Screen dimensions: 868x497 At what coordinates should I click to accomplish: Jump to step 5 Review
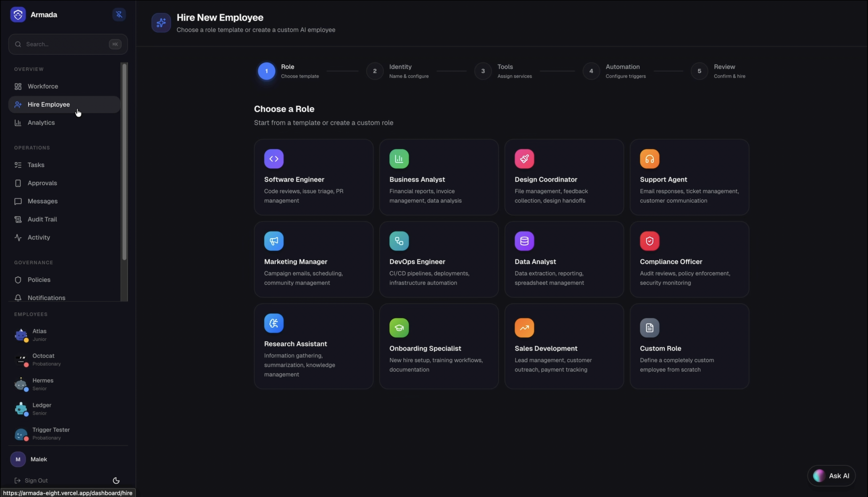coord(699,71)
